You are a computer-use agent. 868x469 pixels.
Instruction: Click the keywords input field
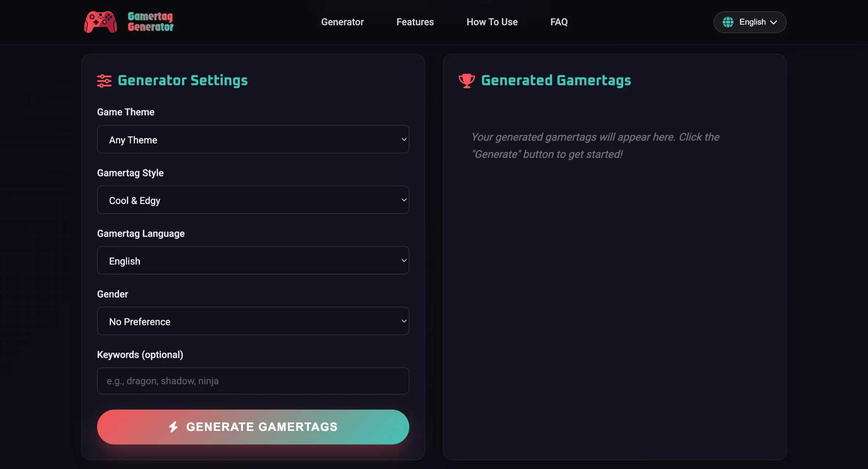pyautogui.click(x=253, y=381)
